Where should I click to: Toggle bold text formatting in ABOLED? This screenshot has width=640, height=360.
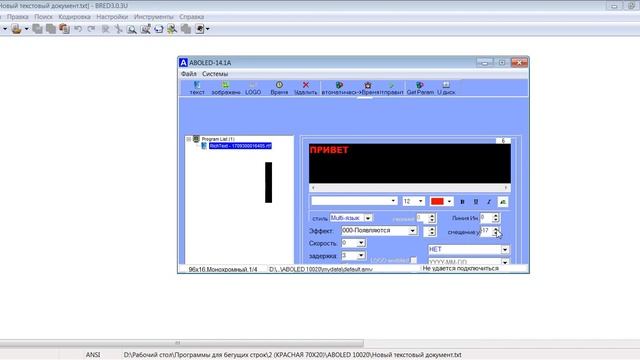pyautogui.click(x=462, y=202)
